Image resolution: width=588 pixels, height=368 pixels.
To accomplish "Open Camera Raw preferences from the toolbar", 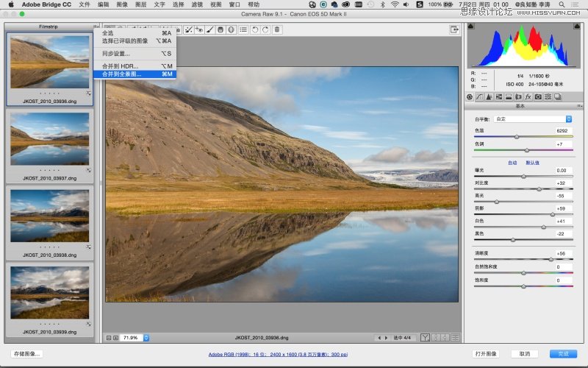I will click(243, 29).
